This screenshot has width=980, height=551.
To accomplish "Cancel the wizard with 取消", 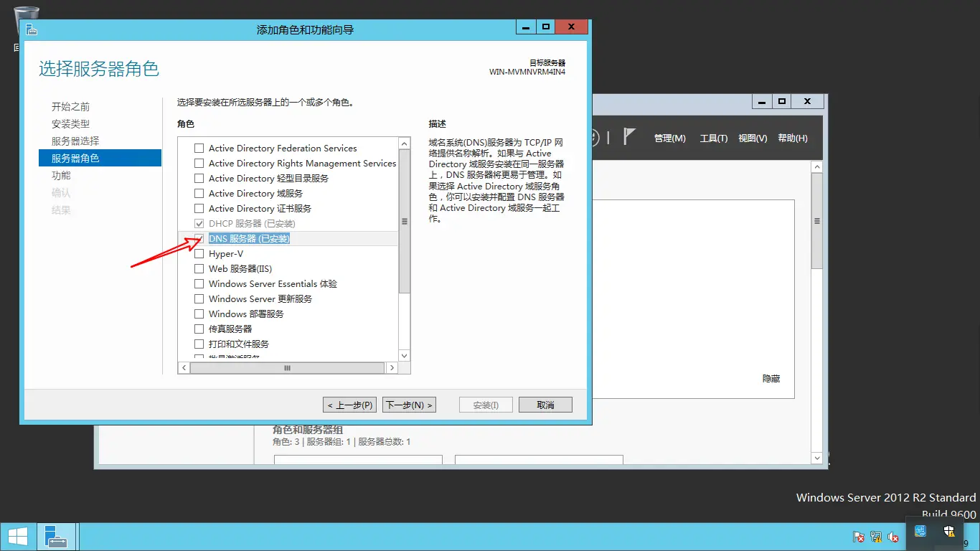I will 545,405.
